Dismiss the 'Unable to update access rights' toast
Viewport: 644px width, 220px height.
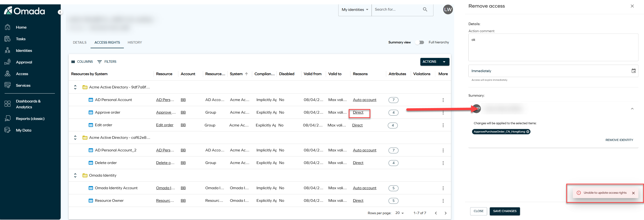click(633, 193)
